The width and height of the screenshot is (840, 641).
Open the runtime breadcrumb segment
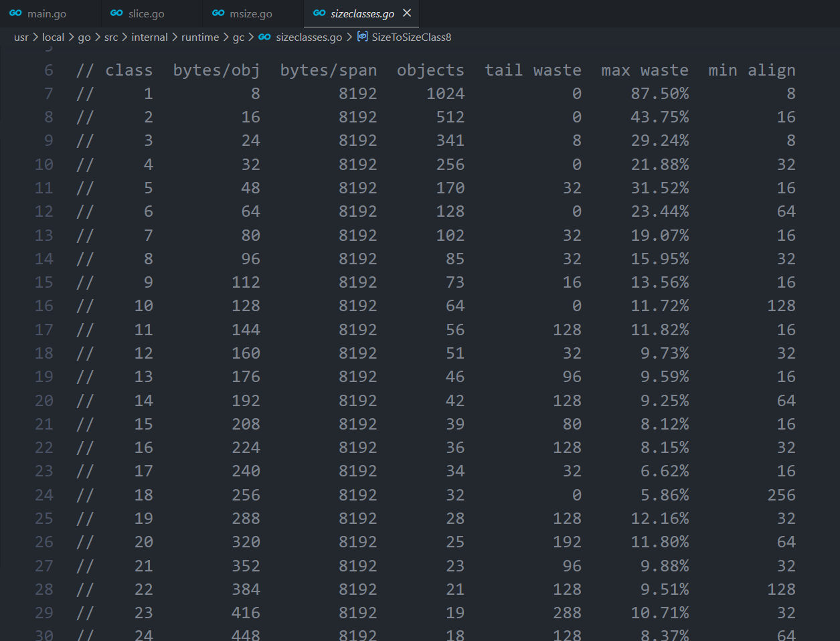coord(200,37)
